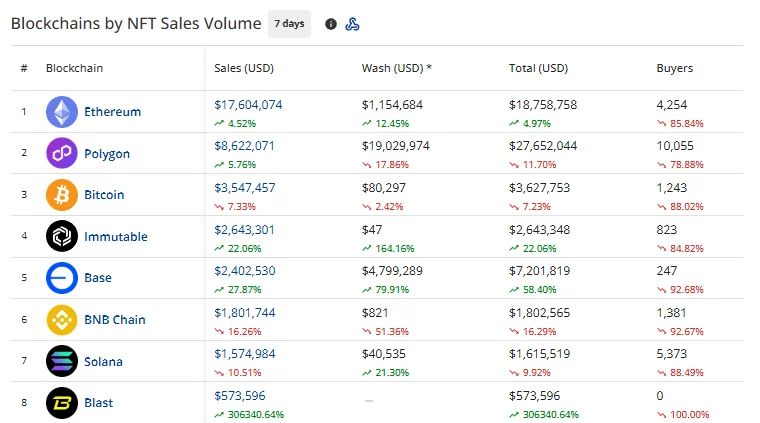Click the # rank column header

24,68
